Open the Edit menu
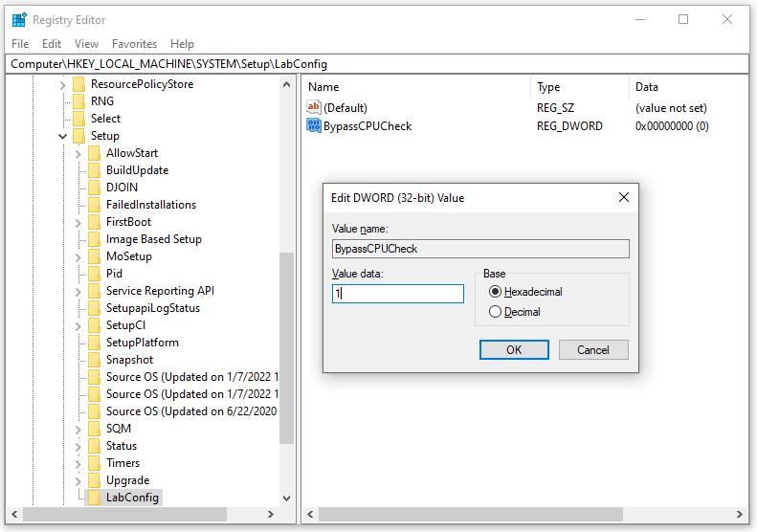The width and height of the screenshot is (757, 532). [x=51, y=44]
